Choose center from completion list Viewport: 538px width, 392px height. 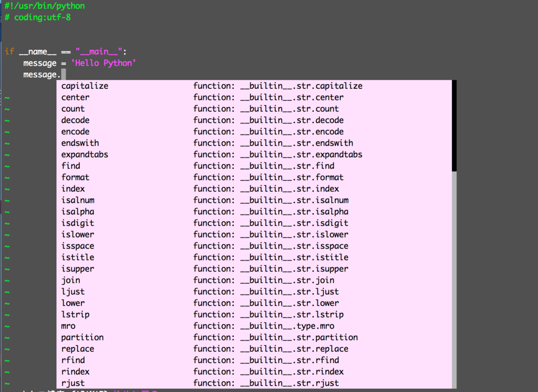coord(254,97)
